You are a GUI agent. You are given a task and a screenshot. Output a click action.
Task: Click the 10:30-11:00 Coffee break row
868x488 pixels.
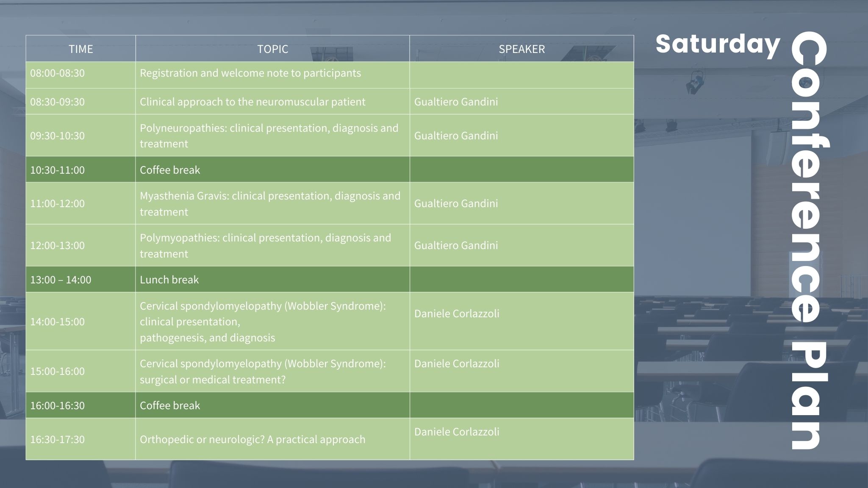(170, 170)
